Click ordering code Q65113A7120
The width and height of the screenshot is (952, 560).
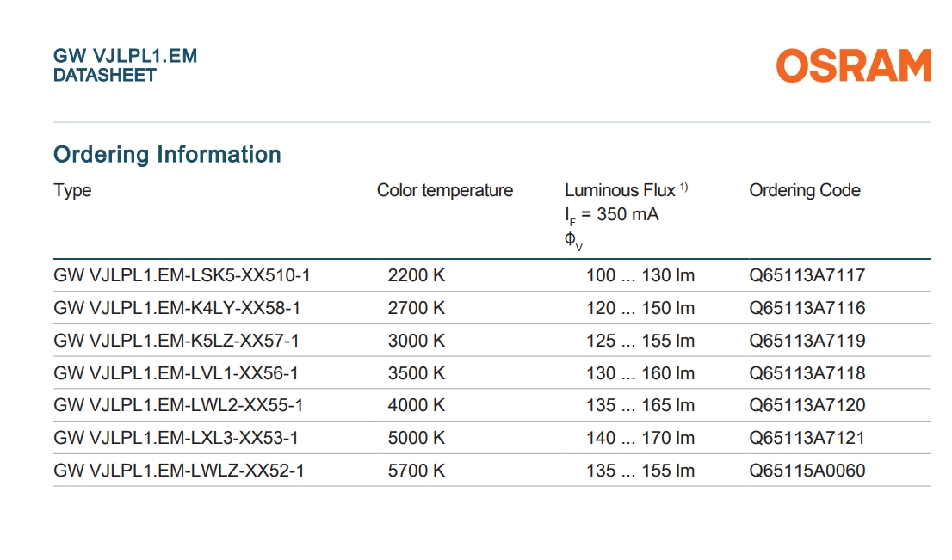[x=807, y=405]
